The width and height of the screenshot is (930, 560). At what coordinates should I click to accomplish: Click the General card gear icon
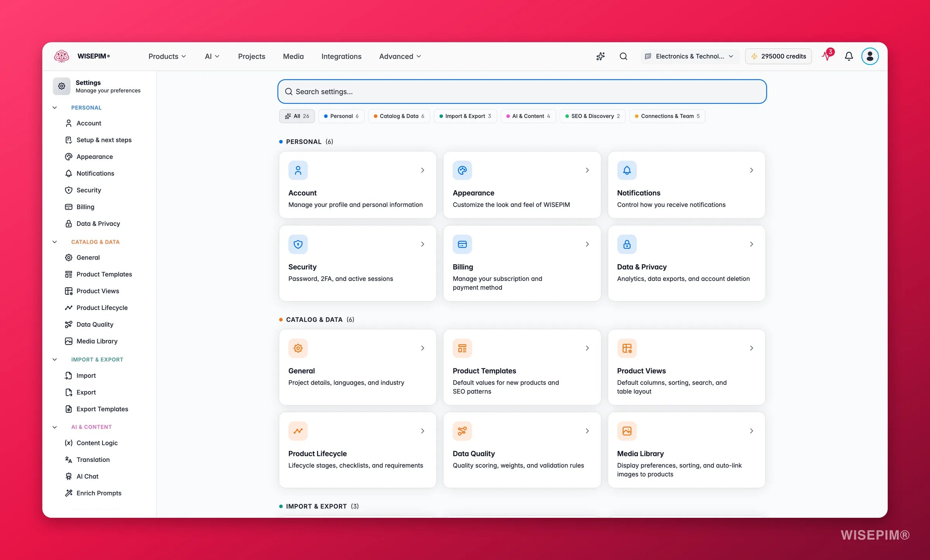click(298, 348)
